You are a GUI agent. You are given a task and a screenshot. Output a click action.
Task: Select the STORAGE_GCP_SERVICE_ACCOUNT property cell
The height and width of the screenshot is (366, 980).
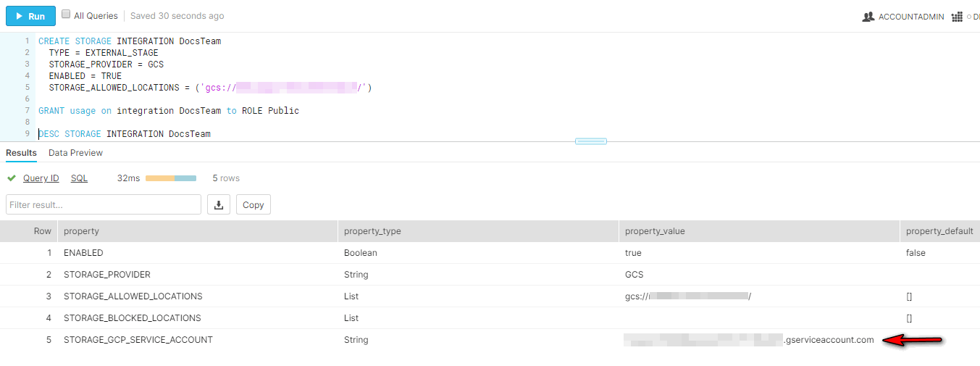click(197, 340)
